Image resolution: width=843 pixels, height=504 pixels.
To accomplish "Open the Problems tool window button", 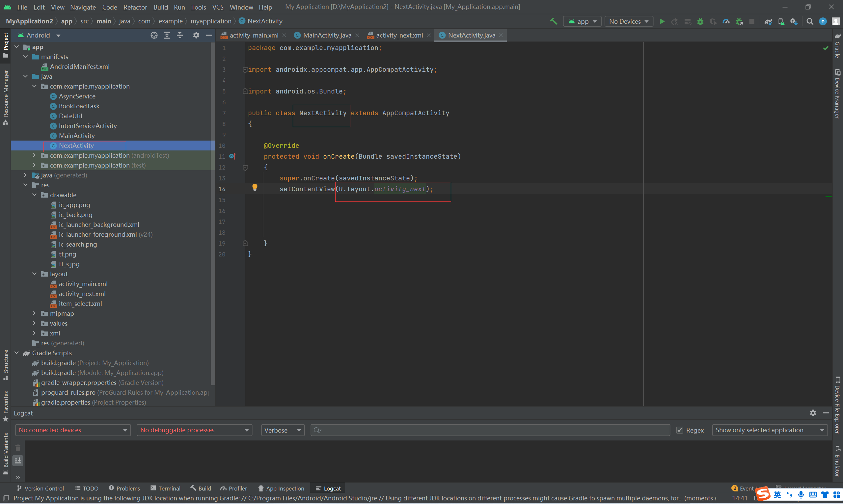I will [x=124, y=488].
